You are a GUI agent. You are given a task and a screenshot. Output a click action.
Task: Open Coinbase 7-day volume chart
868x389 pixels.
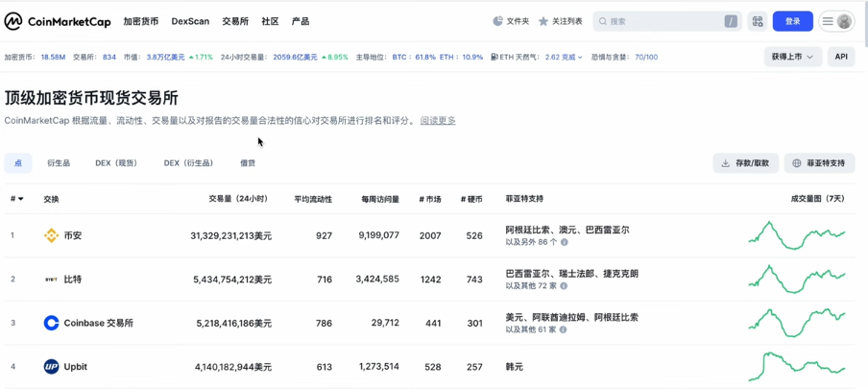pos(797,323)
